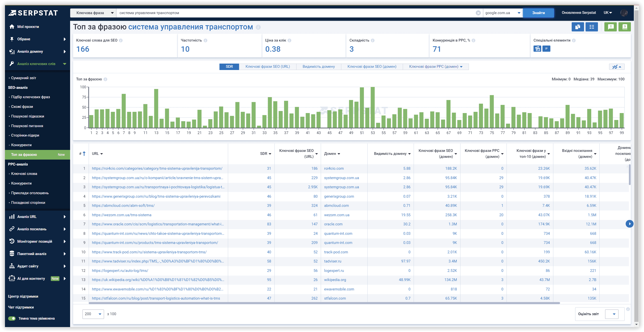Switch to Видимість домену chart tab
This screenshot has width=644, height=332.
(x=319, y=67)
